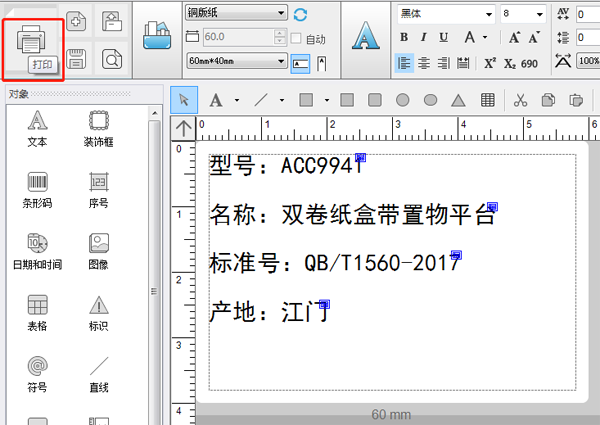The width and height of the screenshot is (600, 425).
Task: Select the line drawing tool
Action: pos(261,100)
